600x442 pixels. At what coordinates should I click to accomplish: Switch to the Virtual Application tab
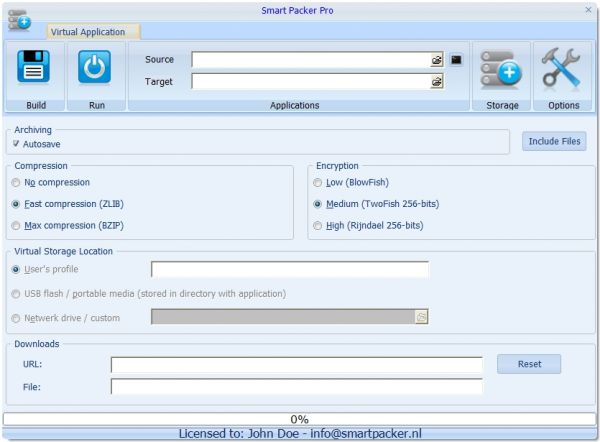tap(93, 32)
